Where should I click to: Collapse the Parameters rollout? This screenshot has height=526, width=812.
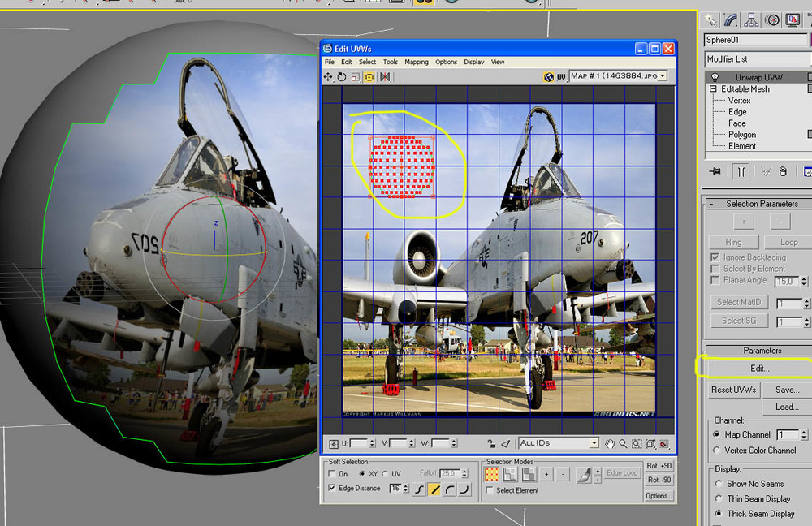(x=711, y=351)
